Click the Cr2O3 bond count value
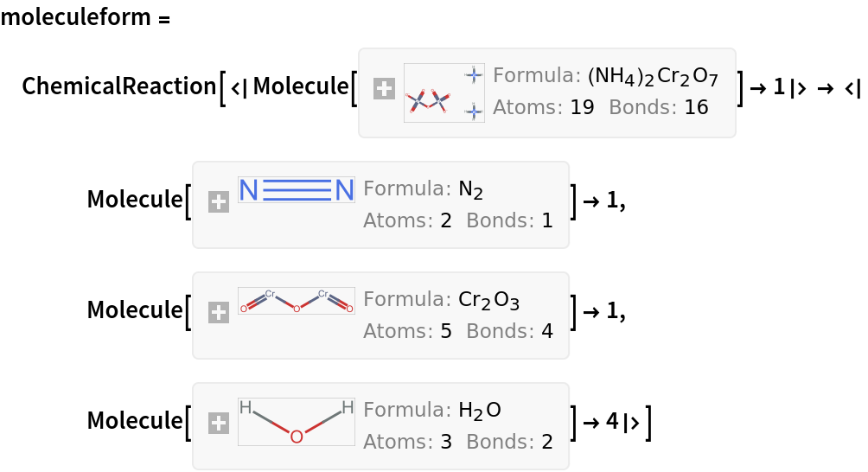Image resolution: width=868 pixels, height=472 pixels. 547,332
